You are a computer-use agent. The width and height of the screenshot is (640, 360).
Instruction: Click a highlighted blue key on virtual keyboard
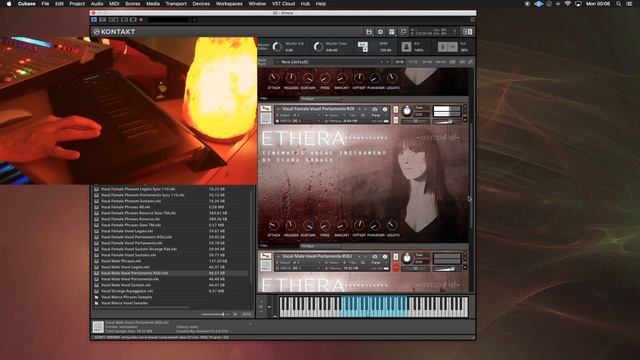373,306
